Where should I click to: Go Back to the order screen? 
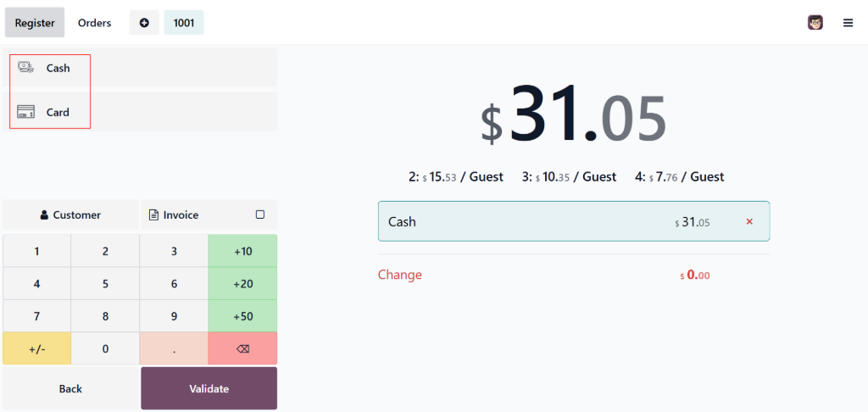pyautogui.click(x=70, y=388)
